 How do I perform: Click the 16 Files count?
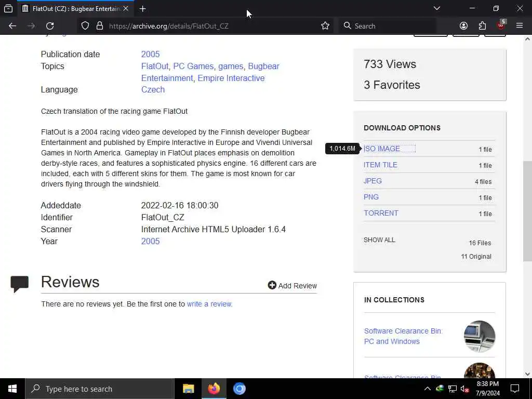click(x=480, y=243)
